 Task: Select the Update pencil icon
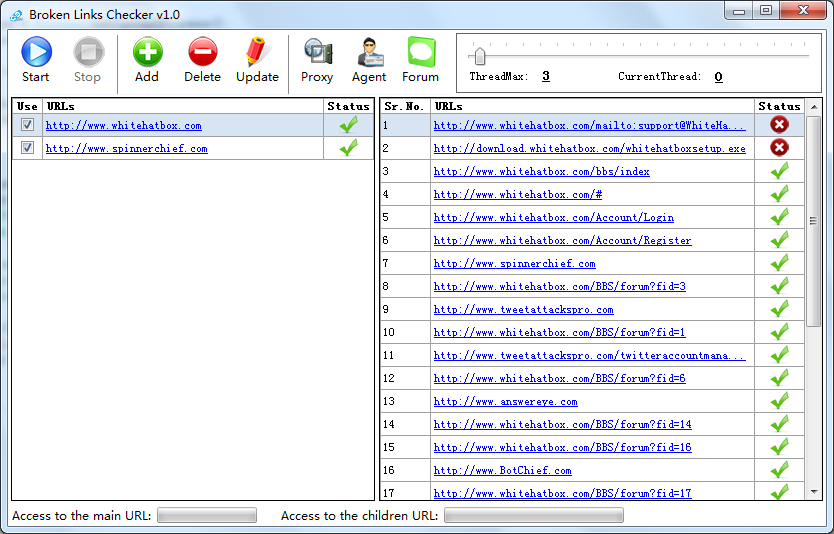pyautogui.click(x=257, y=52)
